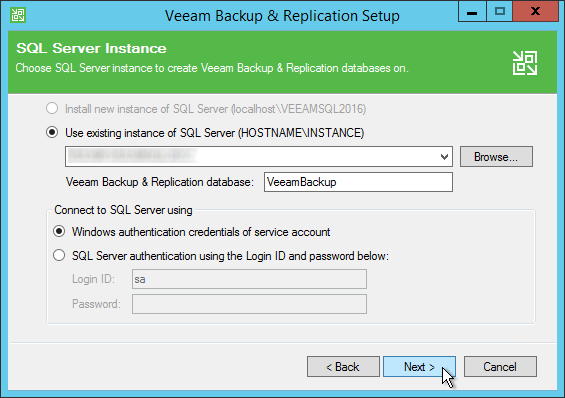Close the Veeam Backup & Replication Setup window

tap(535, 12)
